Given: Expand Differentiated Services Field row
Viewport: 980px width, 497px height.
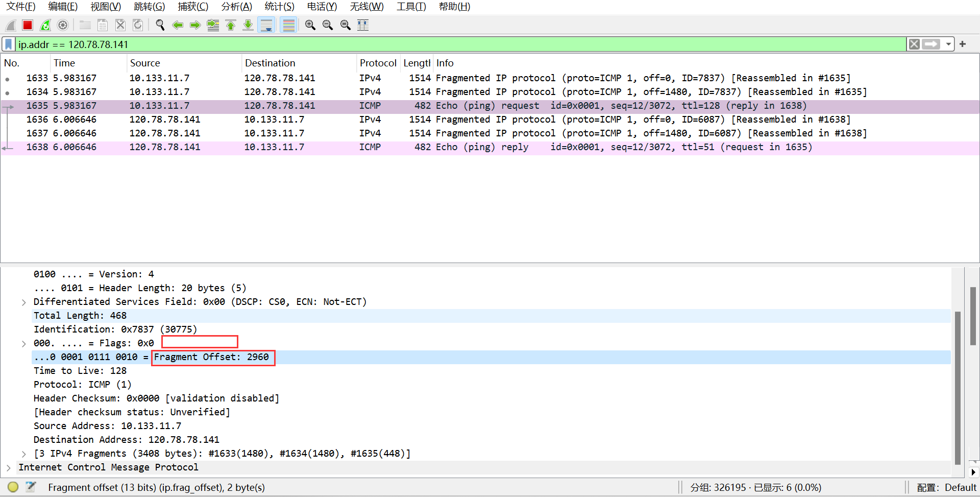Looking at the screenshot, I should click(x=23, y=302).
